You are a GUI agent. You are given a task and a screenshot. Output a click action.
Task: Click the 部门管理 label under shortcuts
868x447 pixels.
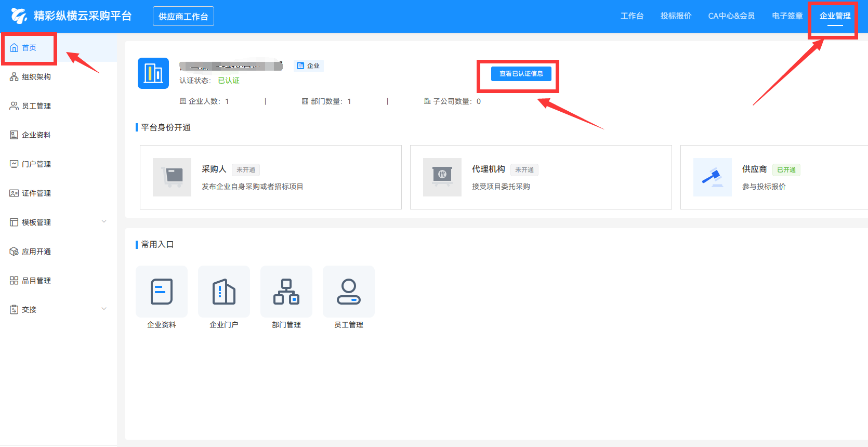pyautogui.click(x=286, y=325)
